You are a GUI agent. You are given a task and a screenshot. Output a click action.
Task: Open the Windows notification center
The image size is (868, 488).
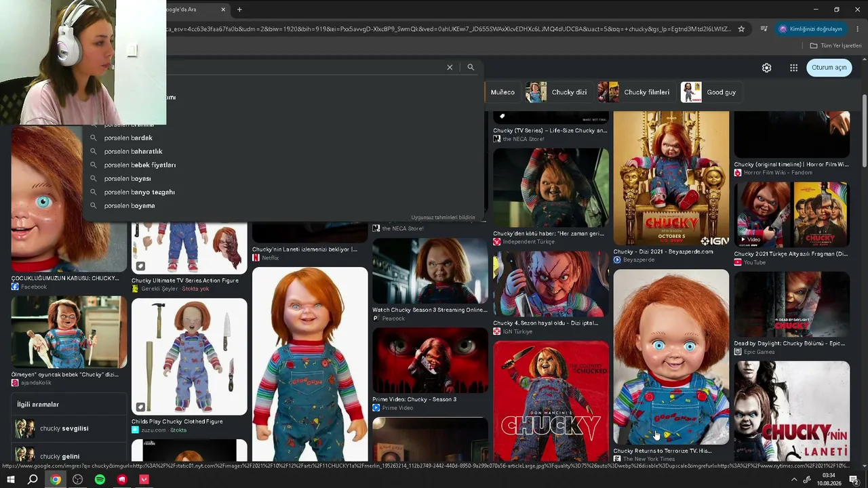tap(854, 480)
